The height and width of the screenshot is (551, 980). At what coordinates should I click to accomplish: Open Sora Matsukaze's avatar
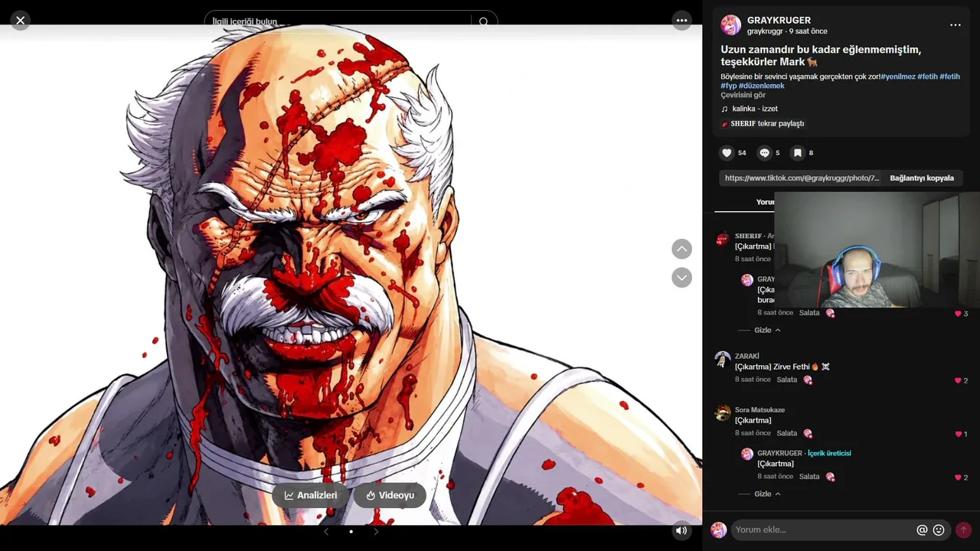click(722, 413)
